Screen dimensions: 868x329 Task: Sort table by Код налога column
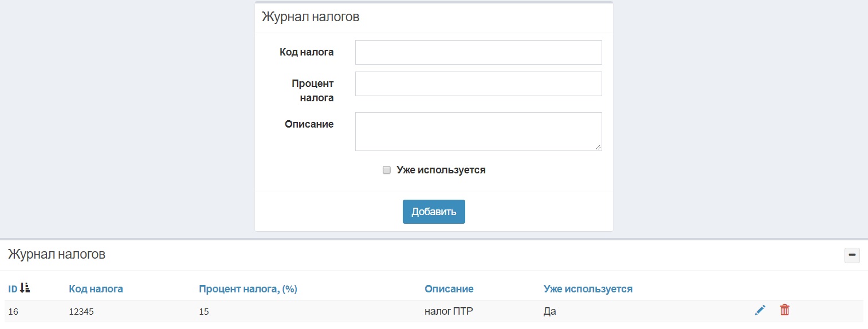pos(96,289)
